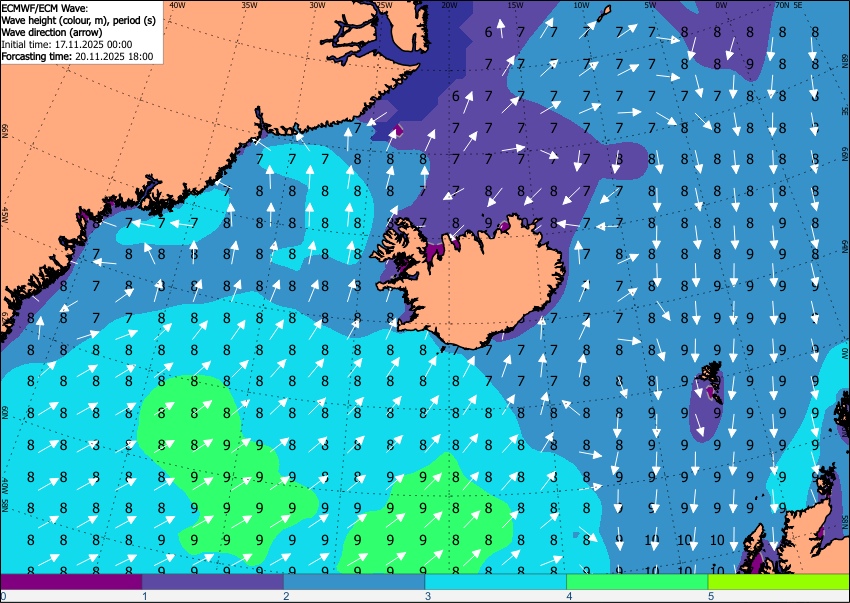
Task: Click "Forcasting time: 20.11.2025 18:00" text
Action: coord(78,56)
